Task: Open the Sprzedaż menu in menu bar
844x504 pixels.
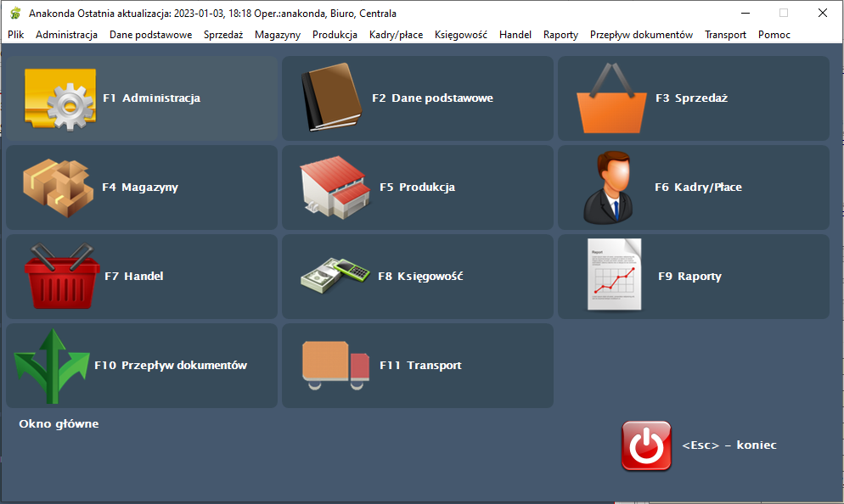Action: (223, 35)
